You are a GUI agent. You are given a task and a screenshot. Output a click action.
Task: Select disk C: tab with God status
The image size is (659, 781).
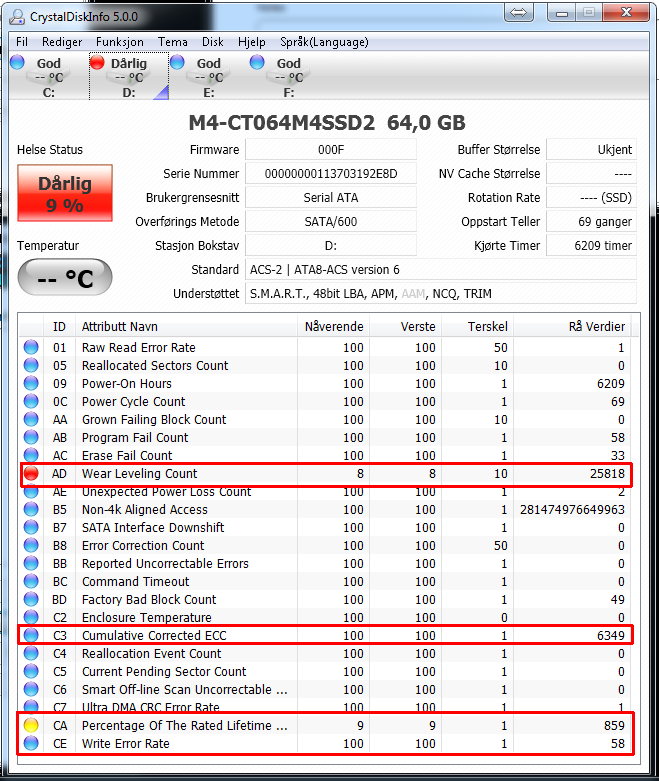(49, 77)
